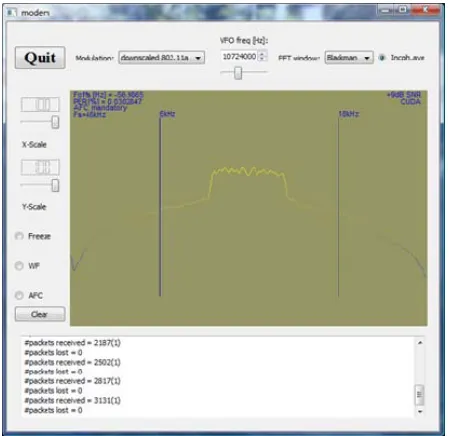
Task: Click the Y-Scale slider handle
Action: click(55, 185)
